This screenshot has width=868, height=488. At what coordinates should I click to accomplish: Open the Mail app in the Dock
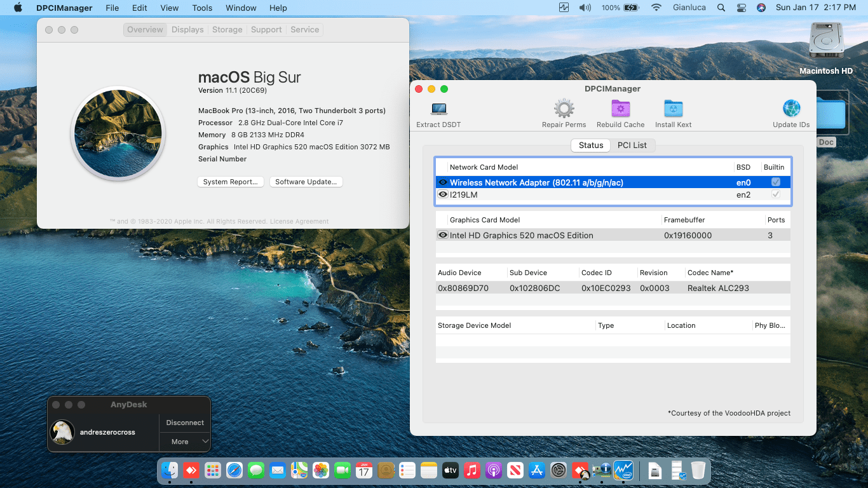coord(277,470)
